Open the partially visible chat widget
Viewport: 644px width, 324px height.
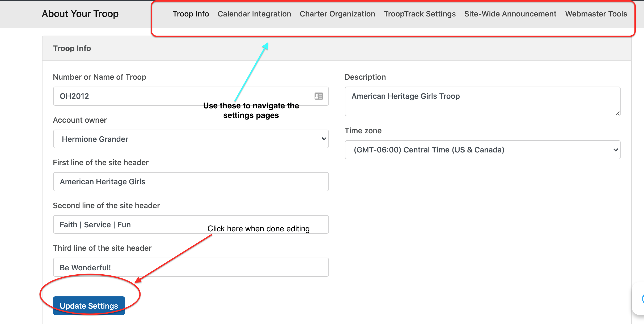coord(640,299)
